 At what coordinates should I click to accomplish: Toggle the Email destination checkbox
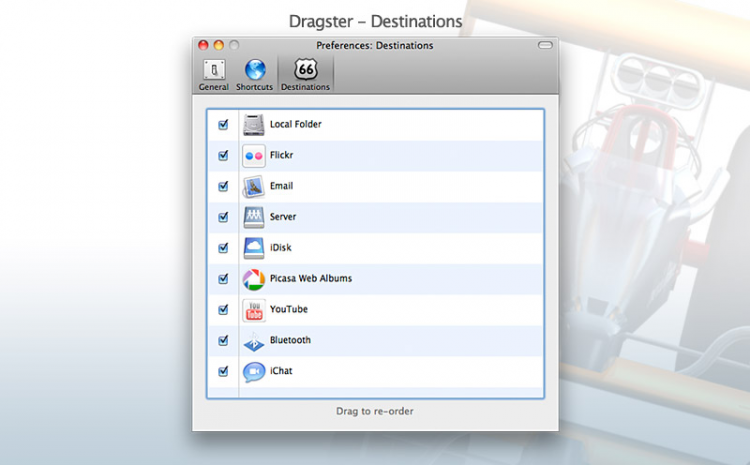click(223, 186)
